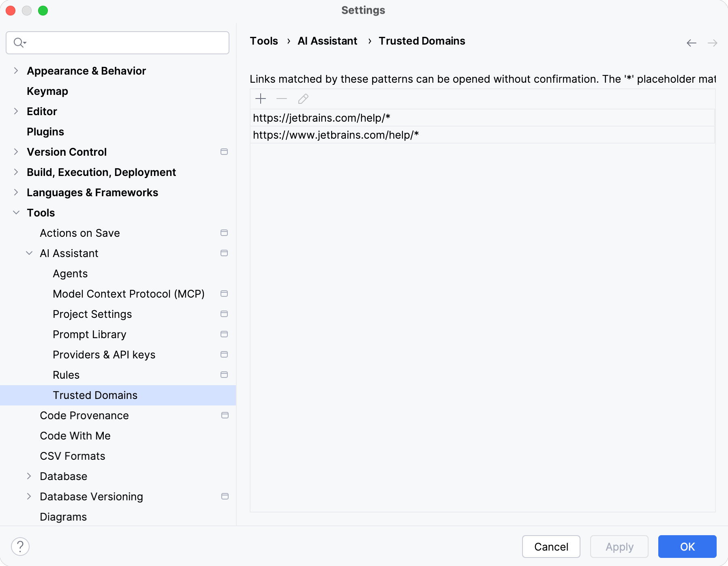Click the search magnifier icon
This screenshot has width=728, height=566.
click(x=19, y=43)
